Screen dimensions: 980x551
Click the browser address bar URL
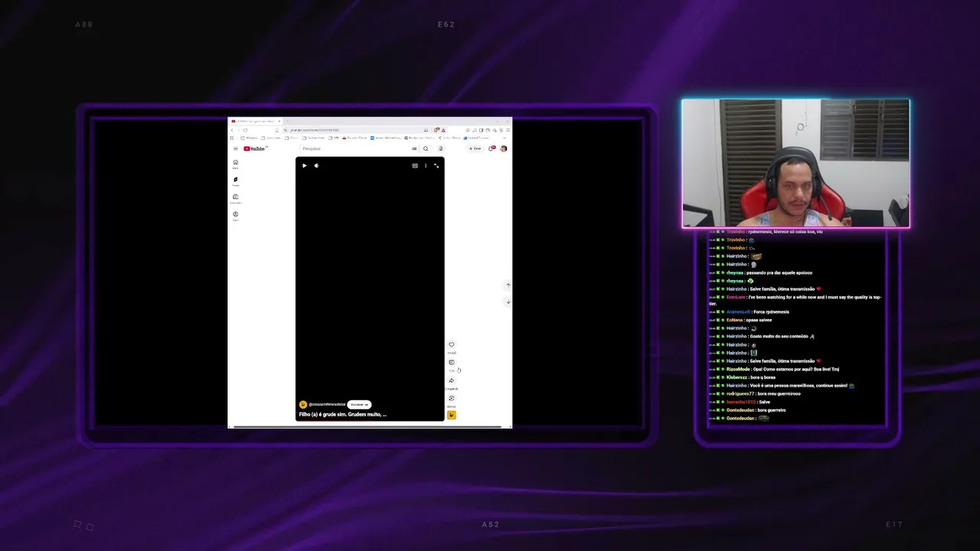click(315, 130)
